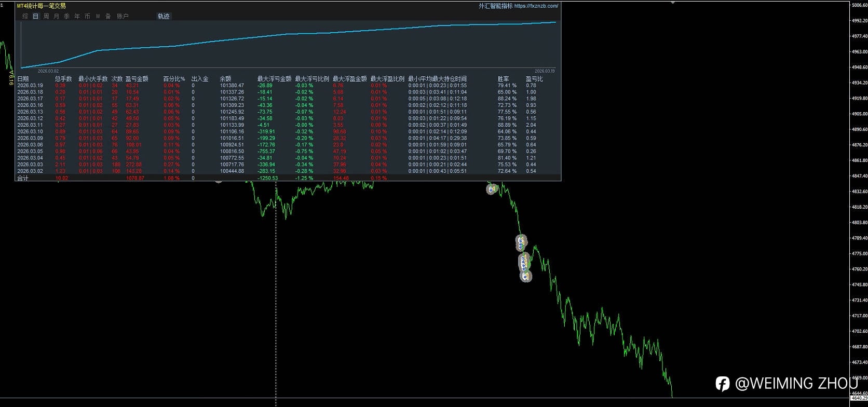Click the MT4统计每一笔交易 panel title
This screenshot has width=868, height=407.
[42, 6]
